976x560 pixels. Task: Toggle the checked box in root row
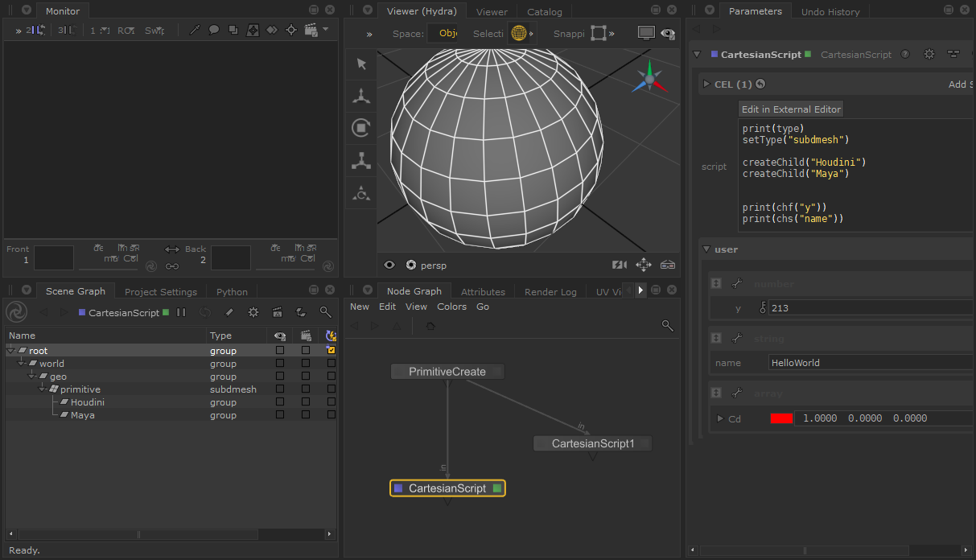pyautogui.click(x=332, y=351)
